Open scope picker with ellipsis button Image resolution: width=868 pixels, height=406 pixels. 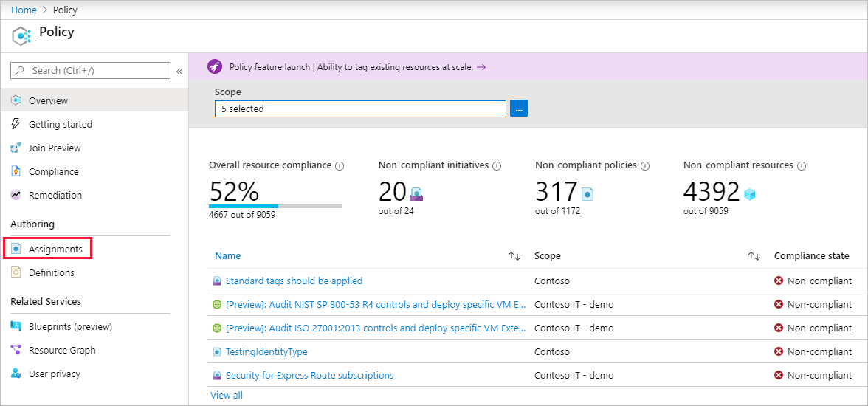[x=519, y=109]
